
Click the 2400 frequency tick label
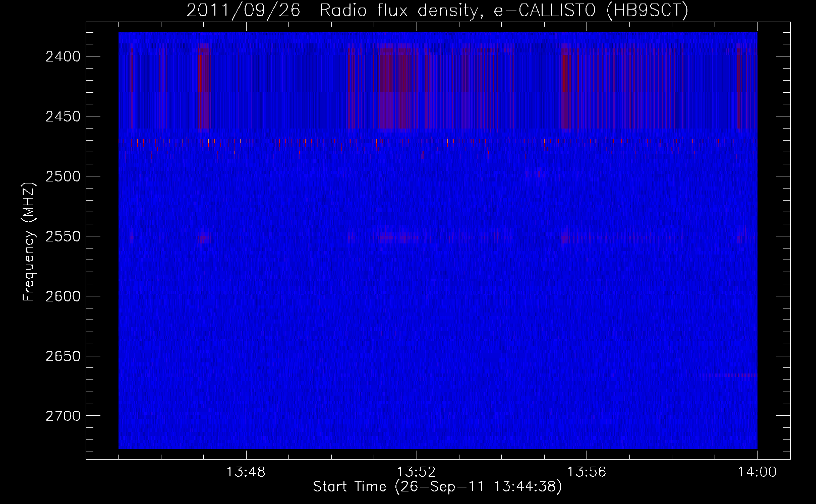pyautogui.click(x=63, y=56)
